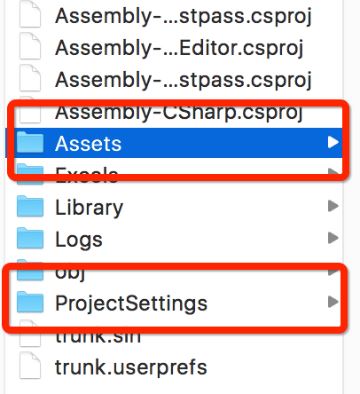Select the Logs folder name

(79, 240)
